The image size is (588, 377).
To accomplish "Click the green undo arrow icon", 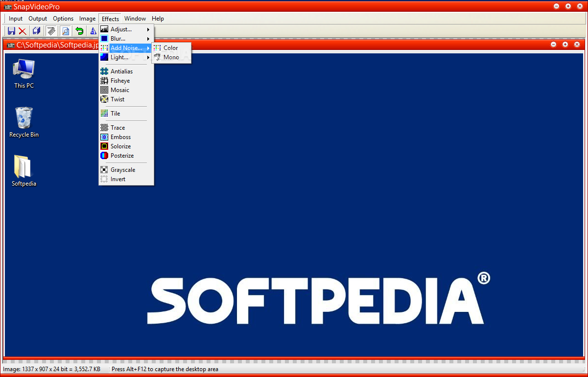I will click(x=79, y=31).
